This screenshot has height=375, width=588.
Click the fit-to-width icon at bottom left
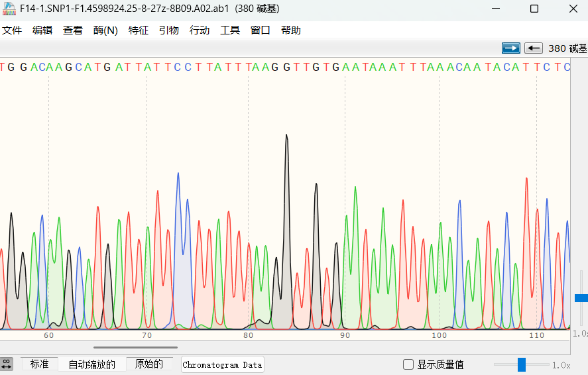click(x=6, y=364)
